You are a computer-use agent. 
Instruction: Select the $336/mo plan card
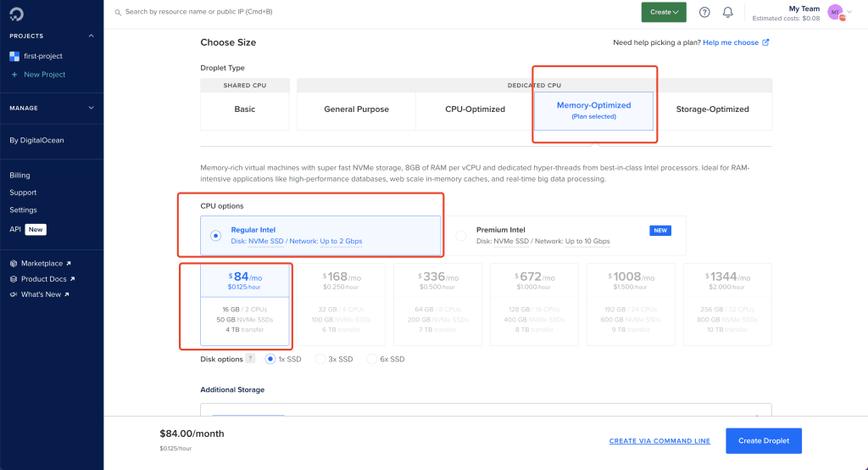pos(438,305)
